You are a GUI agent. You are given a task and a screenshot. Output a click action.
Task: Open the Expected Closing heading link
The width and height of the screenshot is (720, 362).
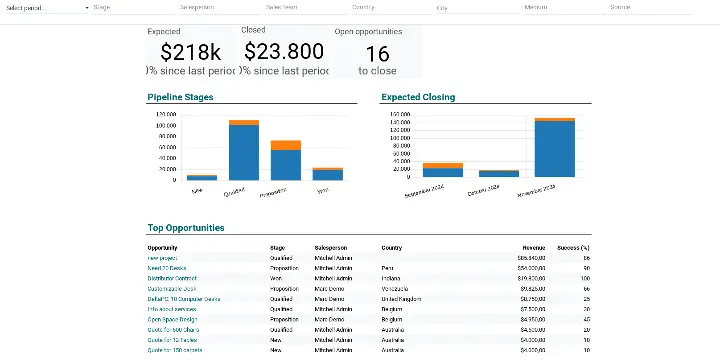coord(418,97)
